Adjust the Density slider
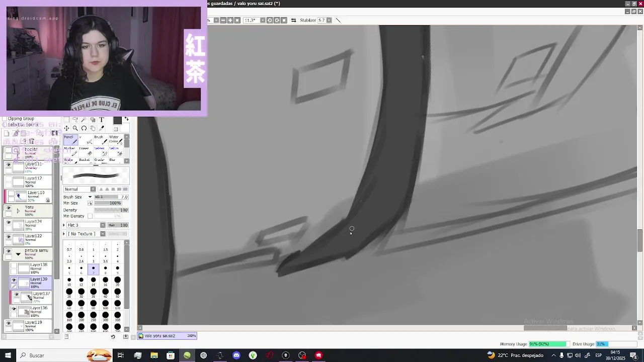This screenshot has width=644, height=362. (x=111, y=210)
